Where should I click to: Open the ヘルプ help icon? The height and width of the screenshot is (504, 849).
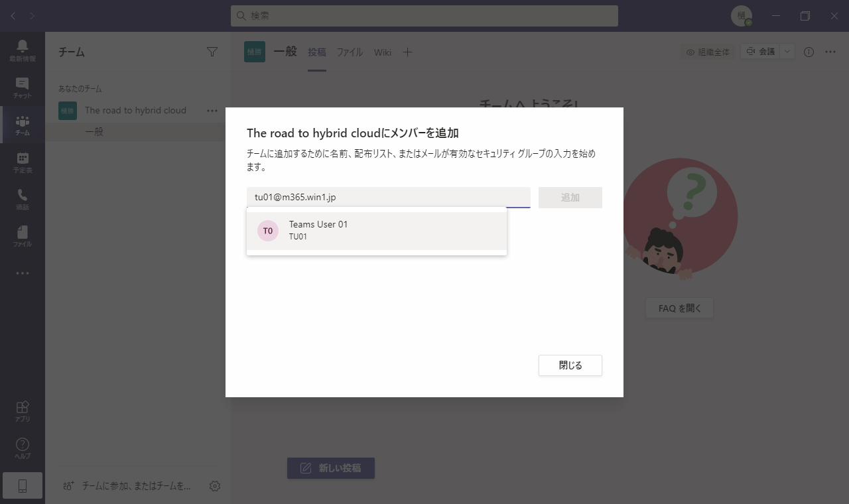coord(23,448)
